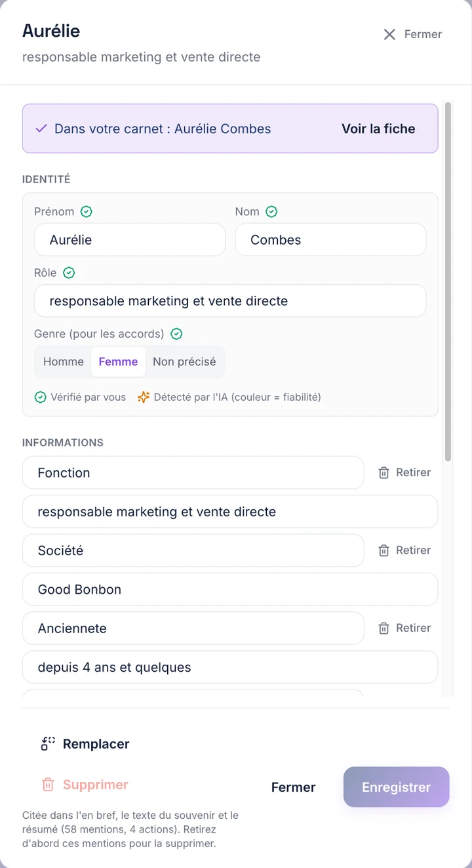Click the 'Dans votre carnet : Aurélie Combes' text
The width and height of the screenshot is (472, 868).
click(163, 129)
